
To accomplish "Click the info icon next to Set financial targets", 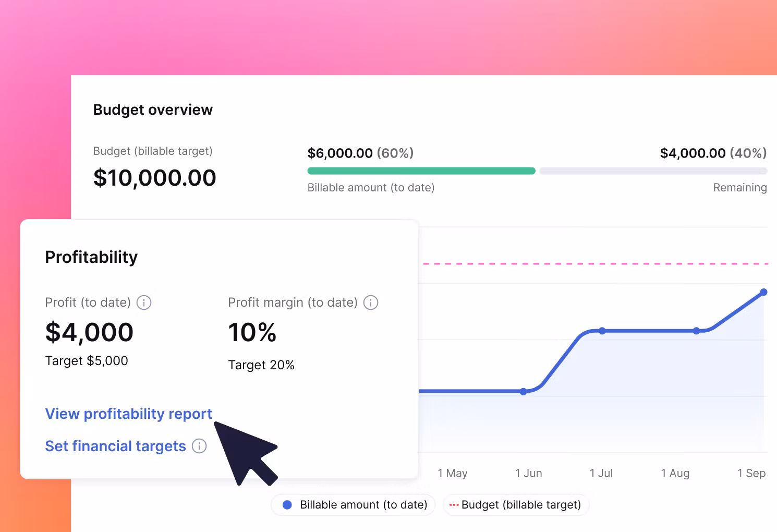I will [199, 446].
